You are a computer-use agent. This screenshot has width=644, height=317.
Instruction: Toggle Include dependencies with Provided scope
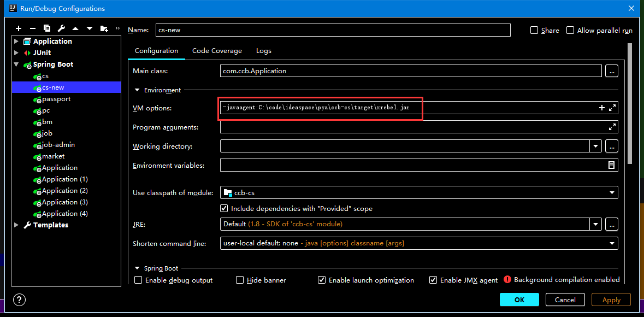click(x=224, y=208)
